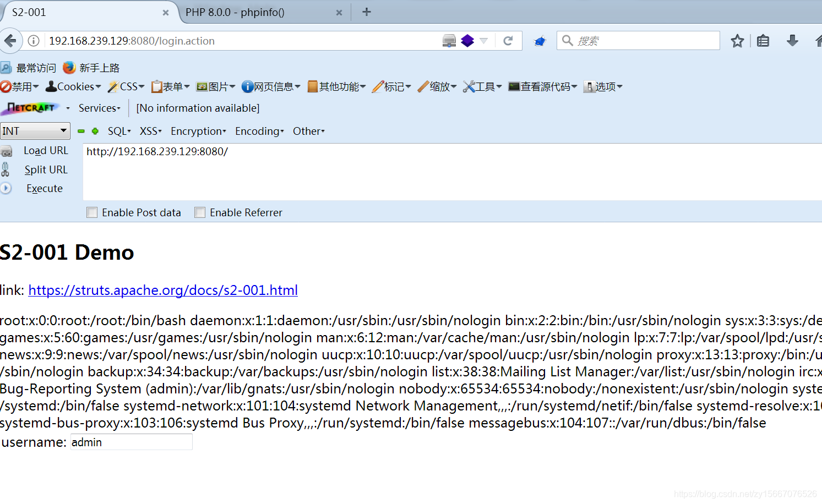Bookmark this page with the star icon
This screenshot has height=504, width=822.
coord(737,41)
